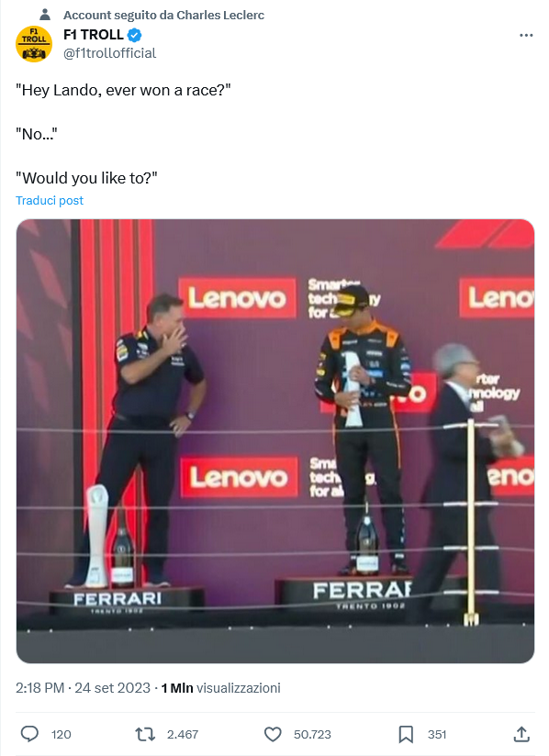
Task: Click the repost arrows icon
Action: (x=145, y=734)
